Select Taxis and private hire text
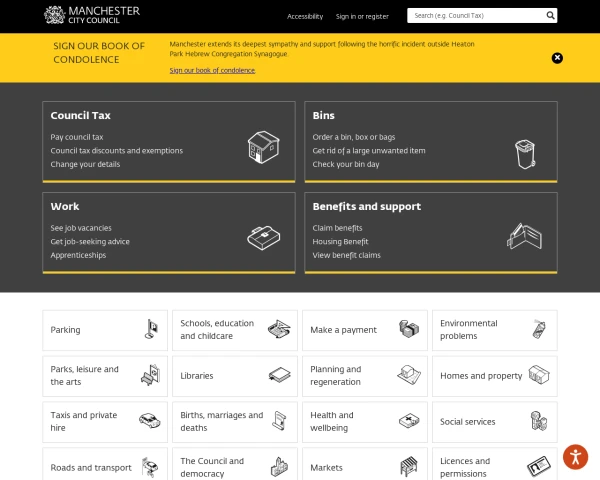This screenshot has width=600, height=480. coord(84,421)
